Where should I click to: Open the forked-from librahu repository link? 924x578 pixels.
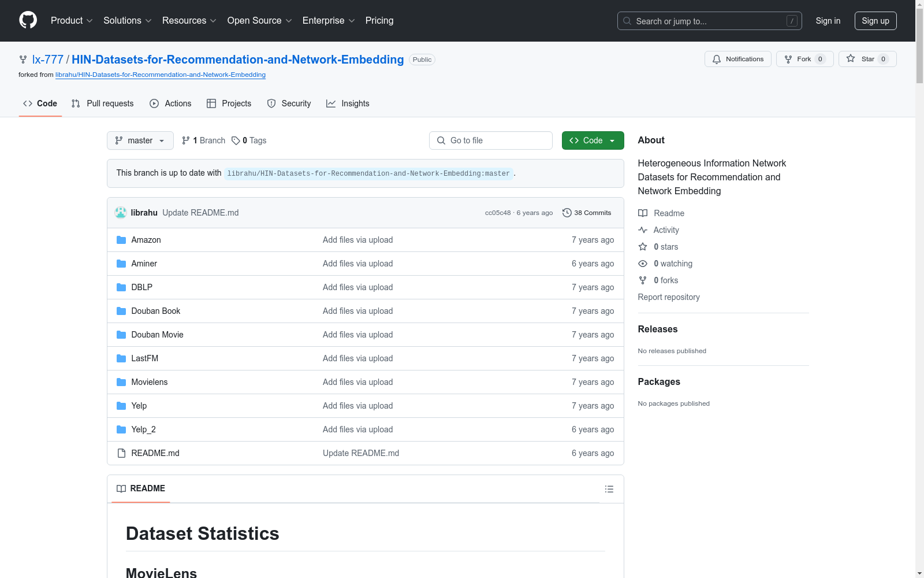coord(161,75)
